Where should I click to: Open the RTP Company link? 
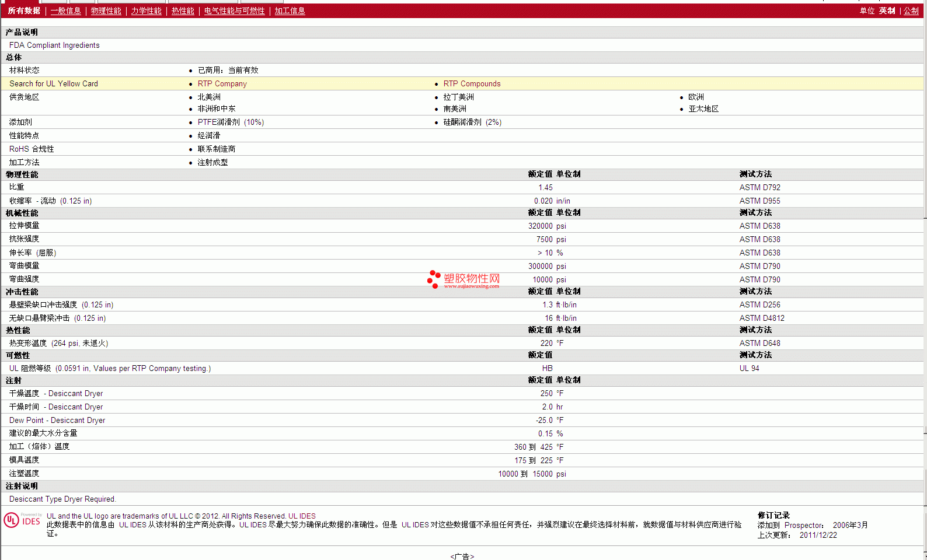point(222,83)
